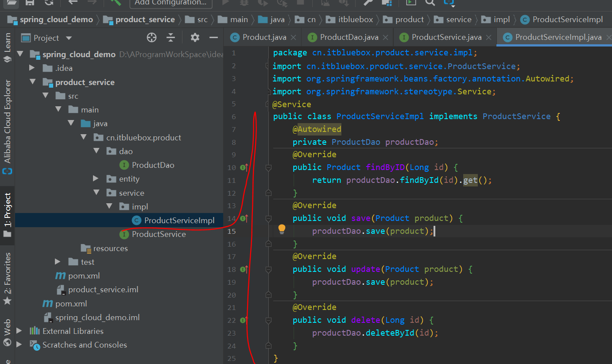Expand the entity package node
The width and height of the screenshot is (612, 364).
coord(96,179)
